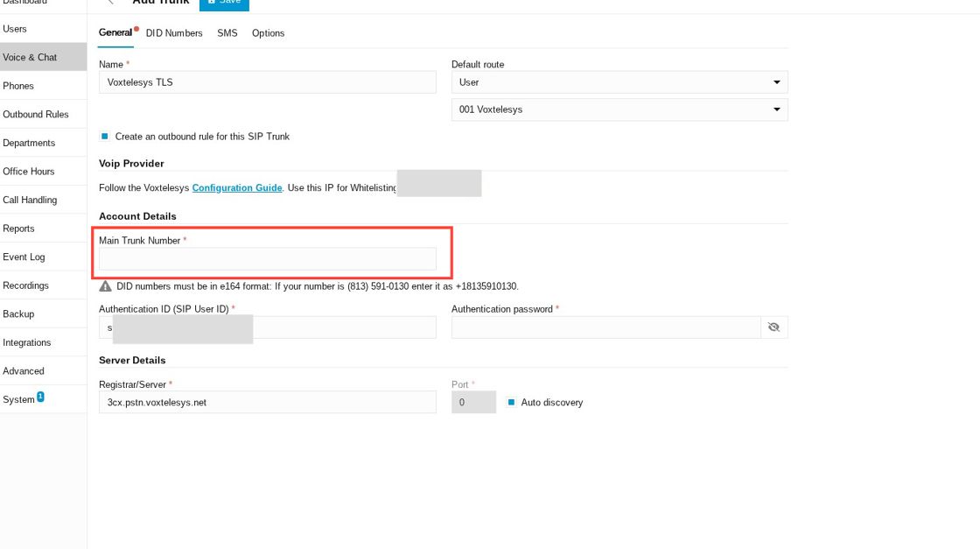This screenshot has width=980, height=549.
Task: Open Users in the sidebar
Action: [43, 29]
